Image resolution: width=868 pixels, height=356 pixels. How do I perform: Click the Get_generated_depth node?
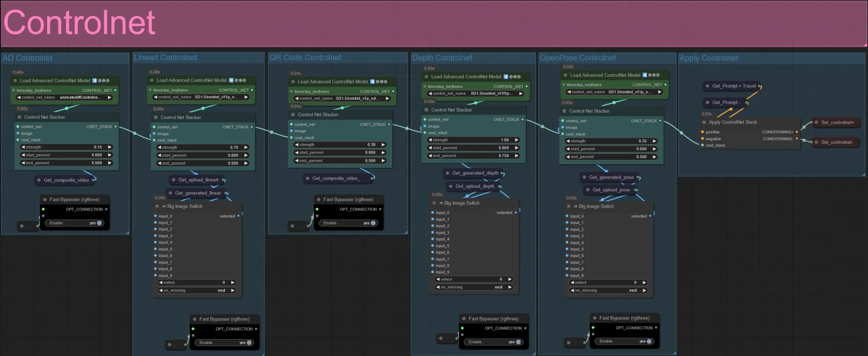point(474,173)
